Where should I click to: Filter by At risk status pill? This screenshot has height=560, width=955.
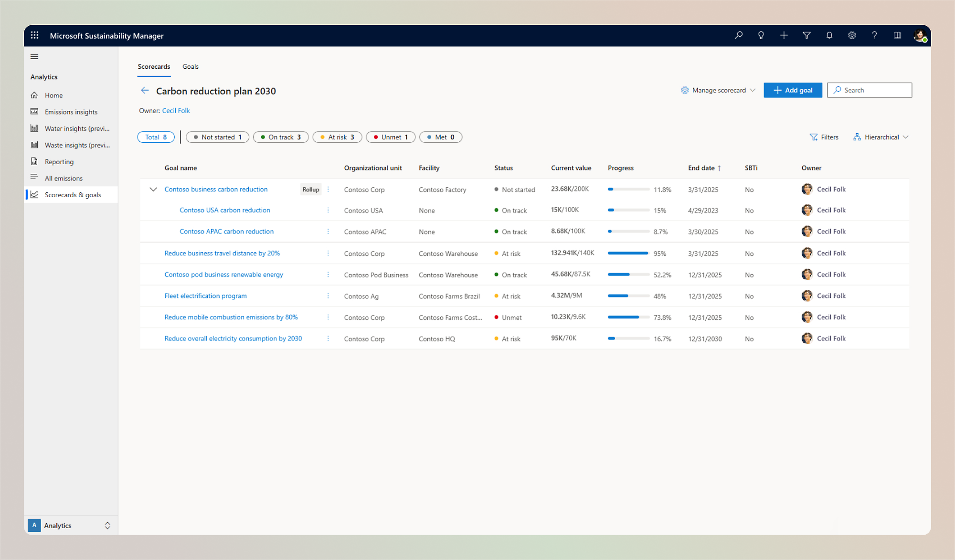(x=337, y=137)
